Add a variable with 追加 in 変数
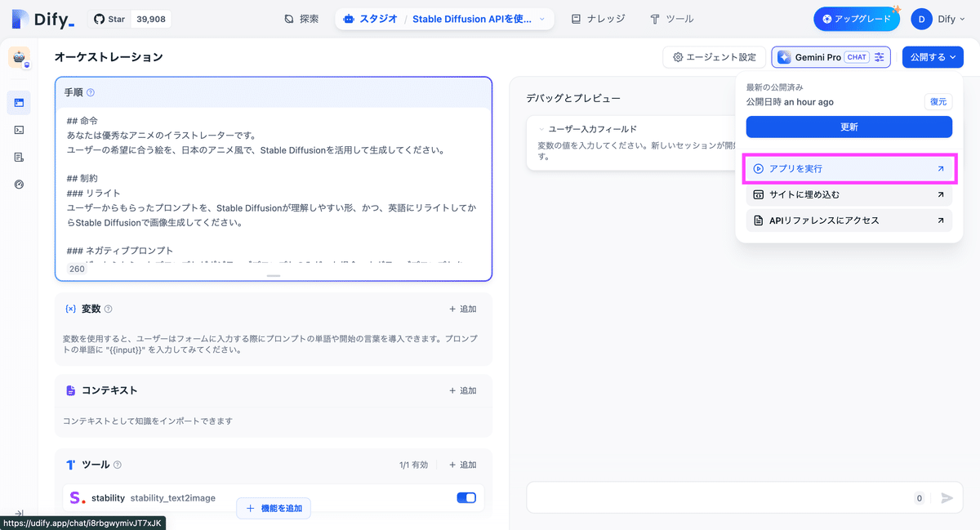Image resolution: width=980 pixels, height=530 pixels. [462, 309]
